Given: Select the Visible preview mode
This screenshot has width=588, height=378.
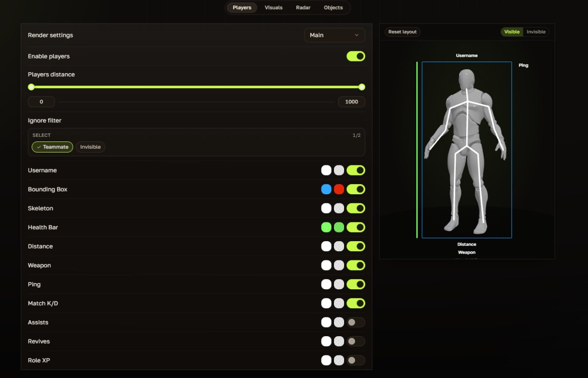Looking at the screenshot, I should pyautogui.click(x=512, y=32).
